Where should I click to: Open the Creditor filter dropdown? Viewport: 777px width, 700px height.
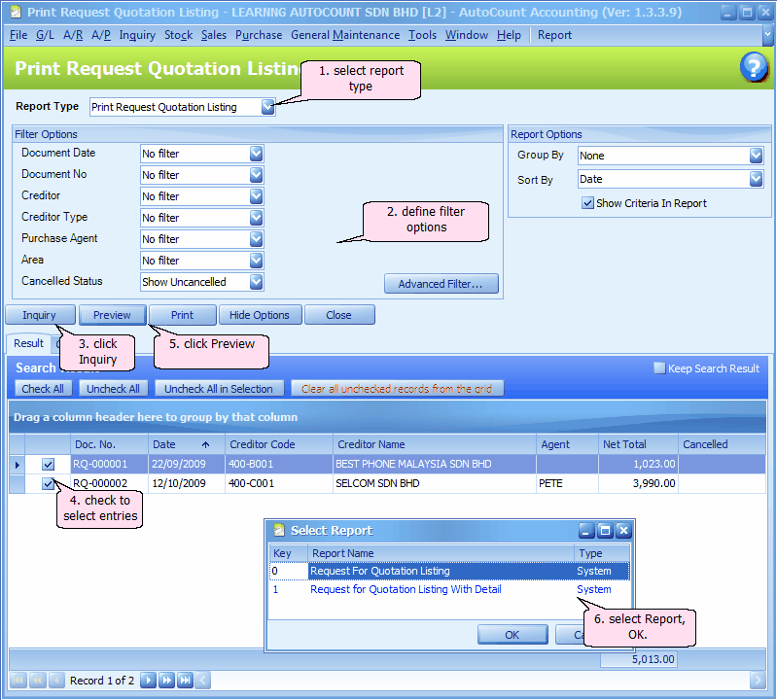(256, 196)
